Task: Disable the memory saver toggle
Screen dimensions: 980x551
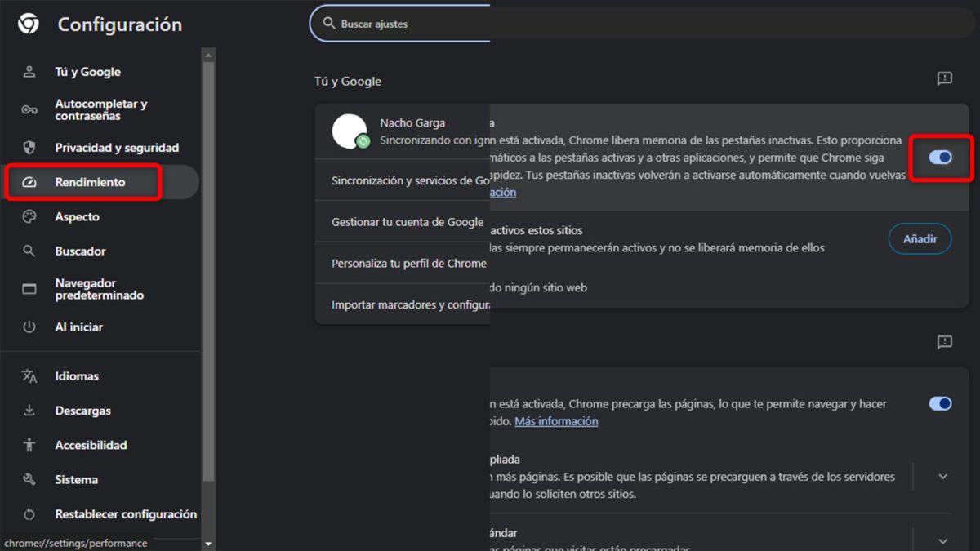Action: click(940, 157)
